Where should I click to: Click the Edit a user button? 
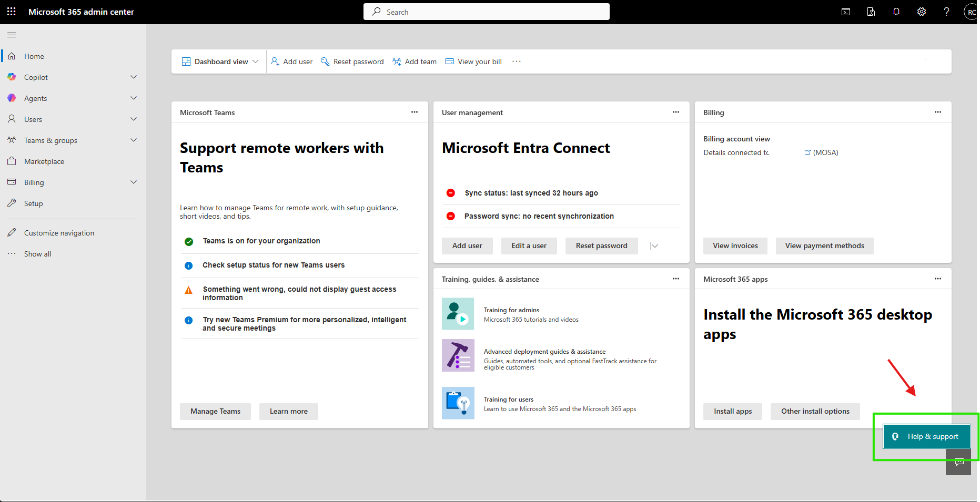[529, 246]
